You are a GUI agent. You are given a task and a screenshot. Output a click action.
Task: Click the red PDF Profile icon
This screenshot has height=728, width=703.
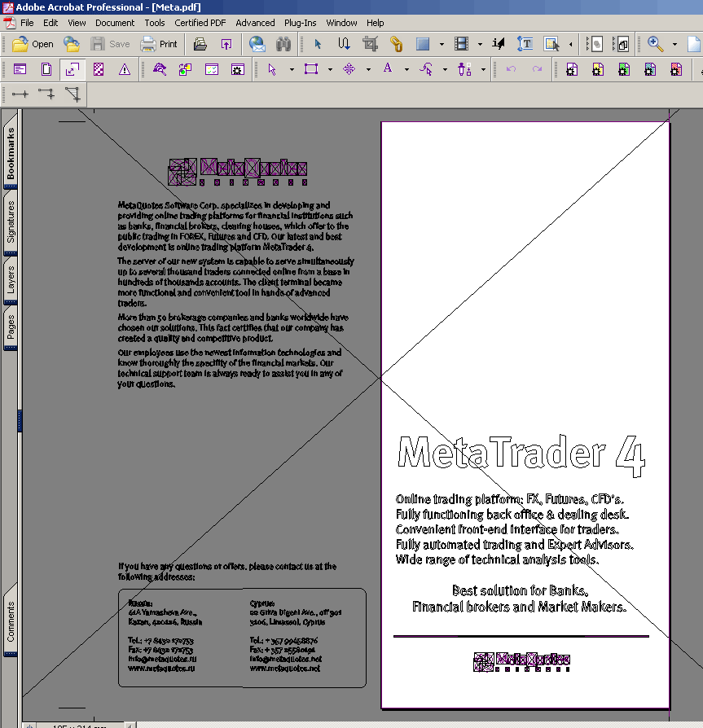(676, 70)
